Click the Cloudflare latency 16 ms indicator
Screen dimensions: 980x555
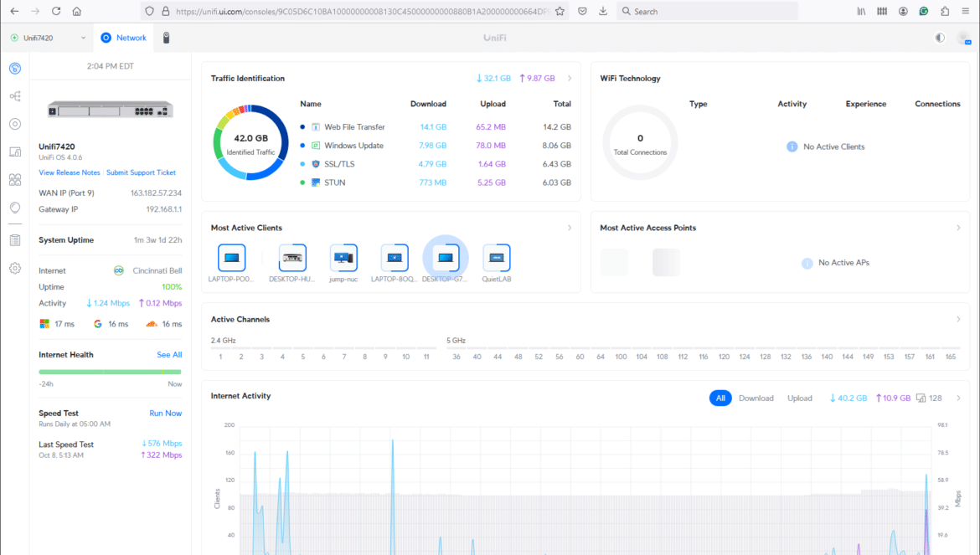tap(163, 324)
